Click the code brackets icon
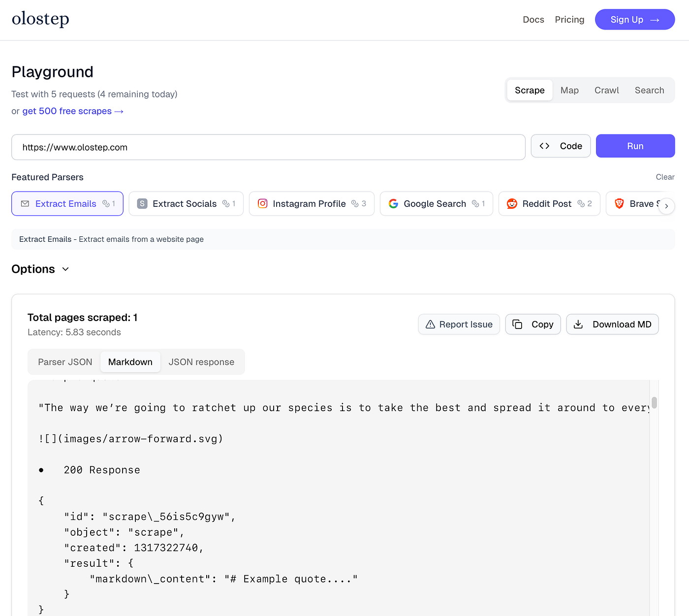The height and width of the screenshot is (616, 689). click(544, 146)
